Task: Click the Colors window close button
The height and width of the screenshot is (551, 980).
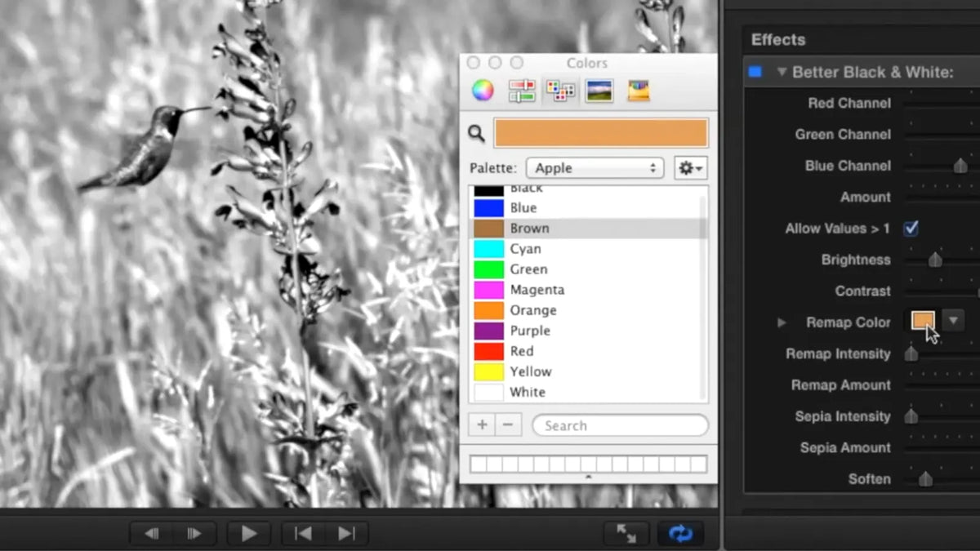Action: point(474,63)
